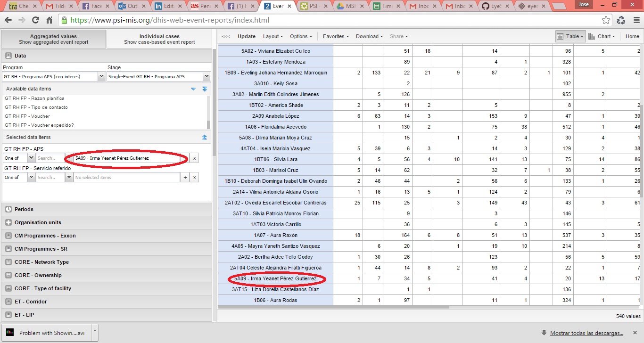Open the Layout menu
644x343 pixels.
[272, 36]
